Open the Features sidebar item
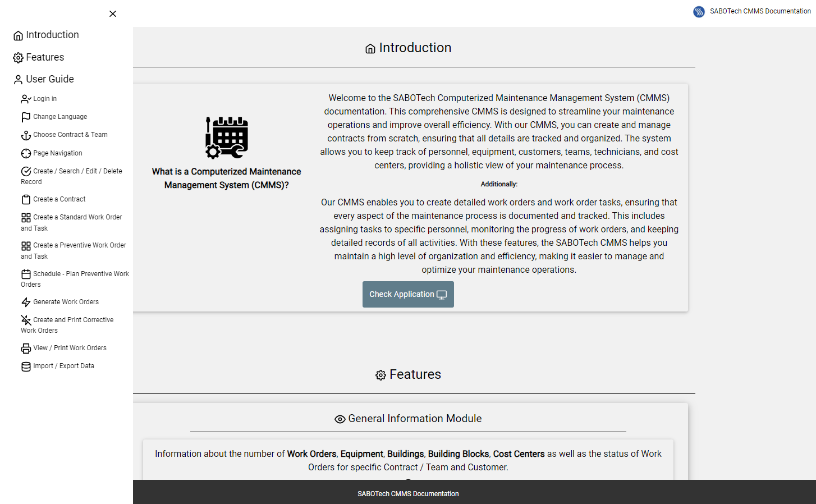The height and width of the screenshot is (504, 816). point(38,57)
